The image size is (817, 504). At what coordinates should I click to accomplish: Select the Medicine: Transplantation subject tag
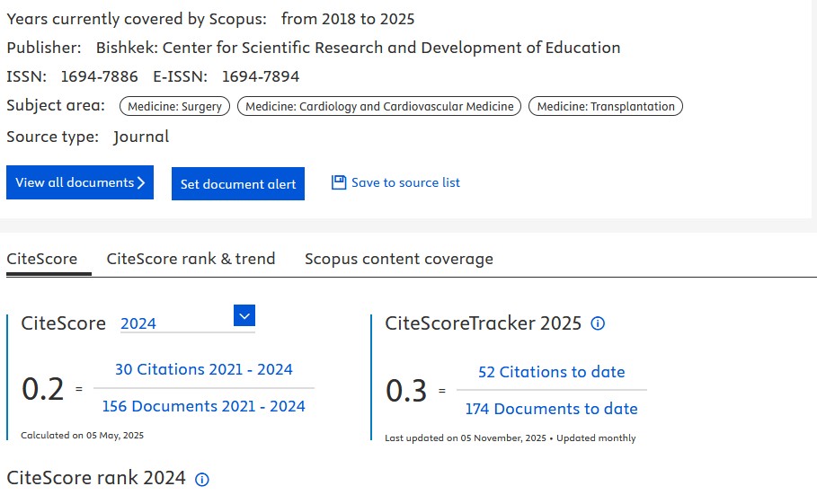click(606, 106)
